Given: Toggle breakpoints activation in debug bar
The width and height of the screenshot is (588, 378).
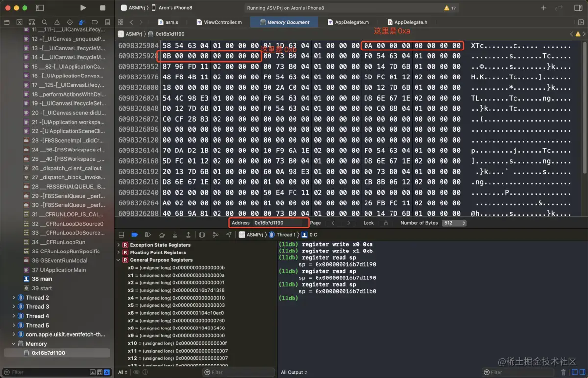Looking at the screenshot, I should (135, 235).
